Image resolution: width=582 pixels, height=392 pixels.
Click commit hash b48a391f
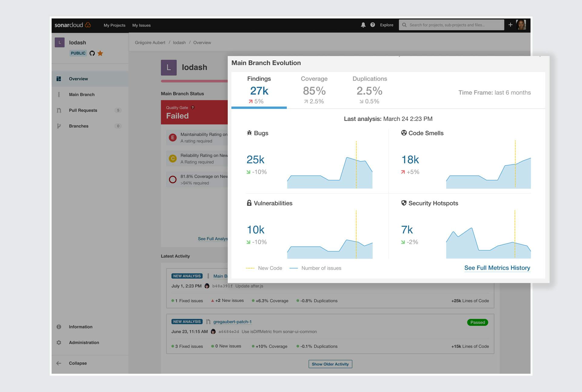(222, 286)
